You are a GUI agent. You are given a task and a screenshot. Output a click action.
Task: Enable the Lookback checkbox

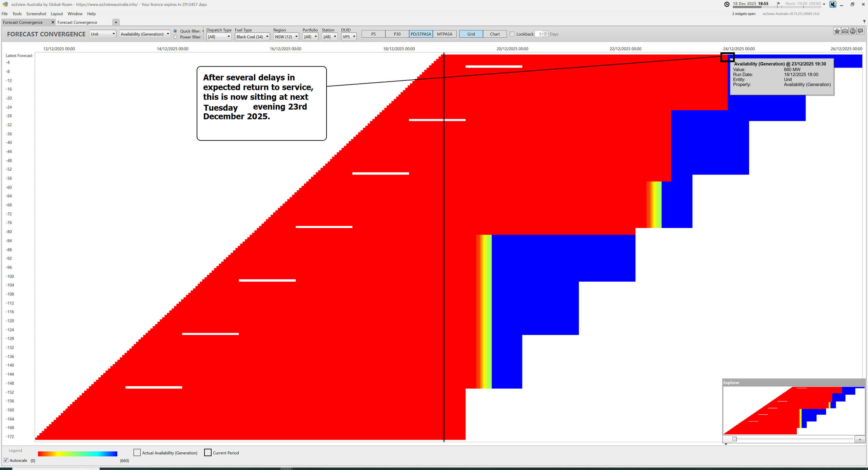point(512,34)
